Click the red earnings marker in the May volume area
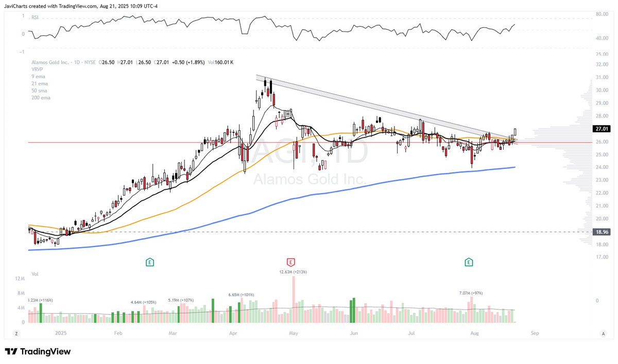Viewport: 618px width, 364px height. 291,262
